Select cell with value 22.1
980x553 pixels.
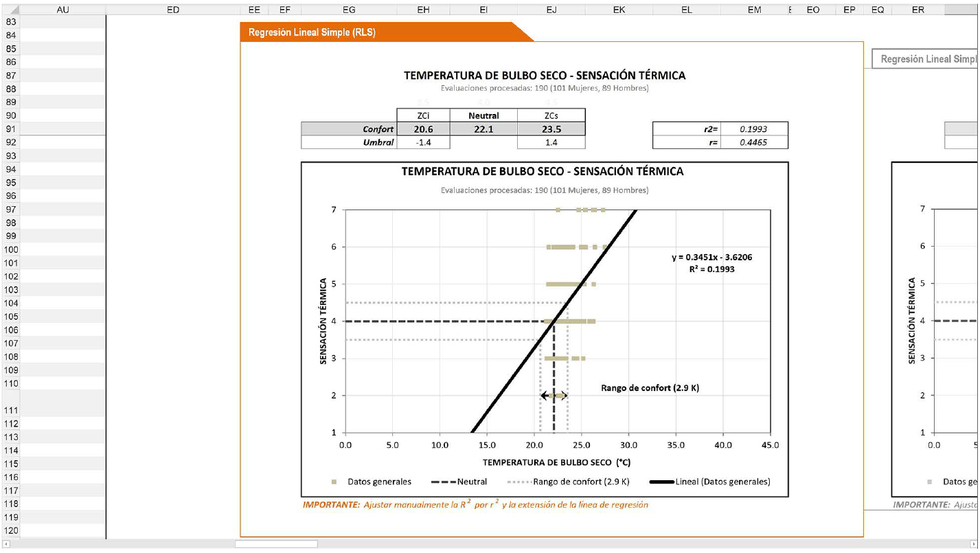[x=483, y=129]
